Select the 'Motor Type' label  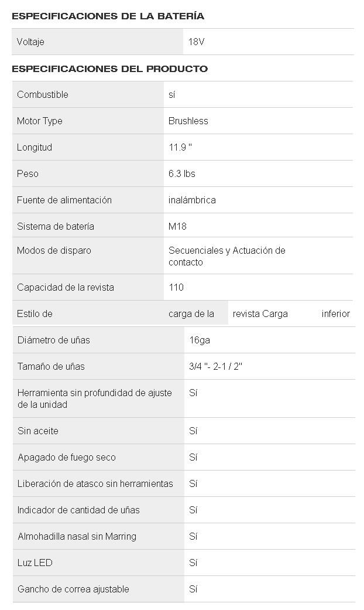[40, 121]
